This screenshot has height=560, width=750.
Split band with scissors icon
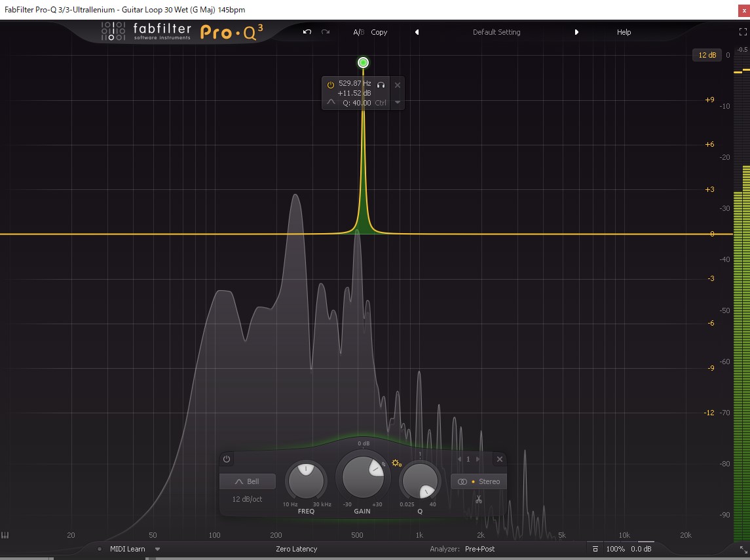pos(478,499)
